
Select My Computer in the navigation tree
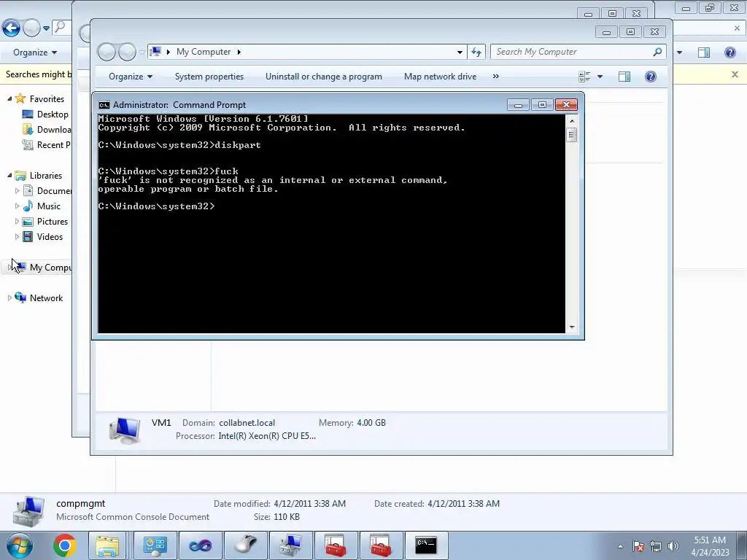tap(50, 268)
